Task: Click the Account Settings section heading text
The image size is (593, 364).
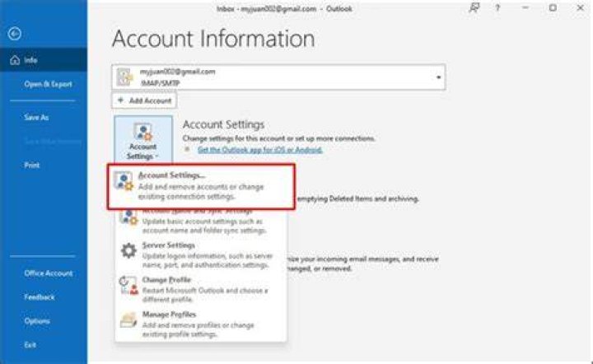Action: coord(223,124)
